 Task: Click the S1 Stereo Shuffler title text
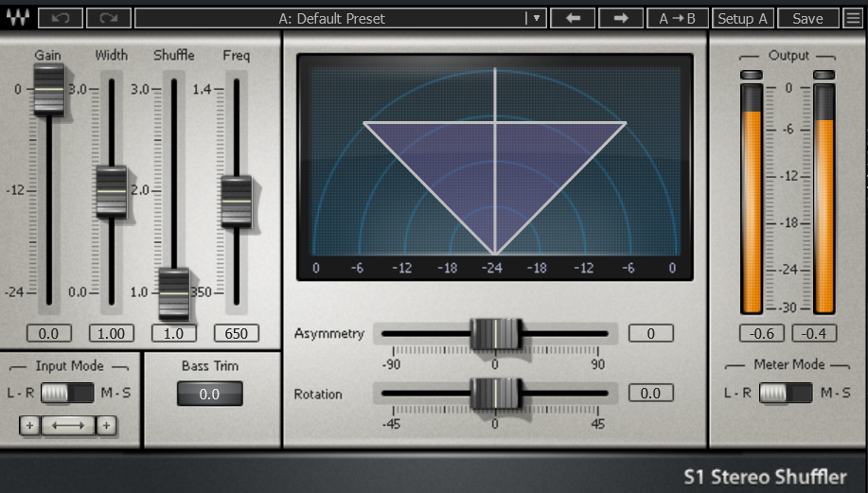[765, 476]
